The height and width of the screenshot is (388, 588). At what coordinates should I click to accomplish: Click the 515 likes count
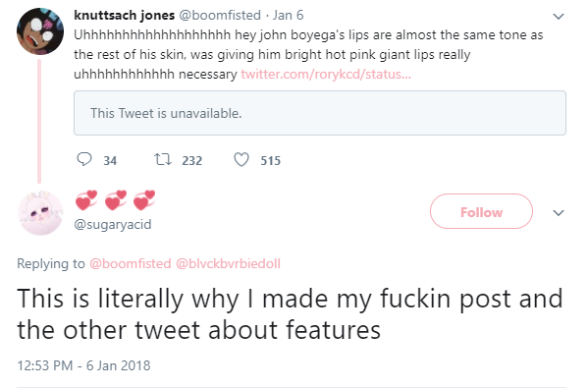tap(270, 161)
